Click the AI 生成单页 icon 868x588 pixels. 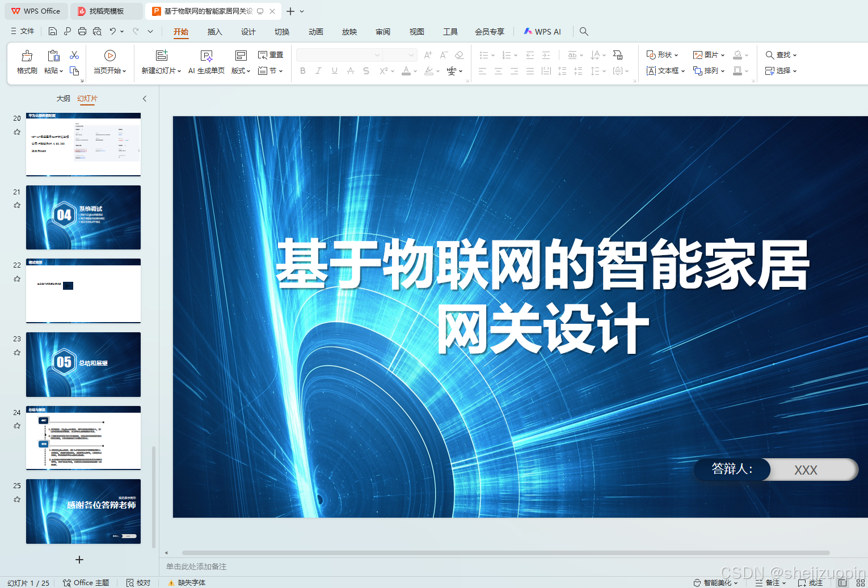click(207, 56)
